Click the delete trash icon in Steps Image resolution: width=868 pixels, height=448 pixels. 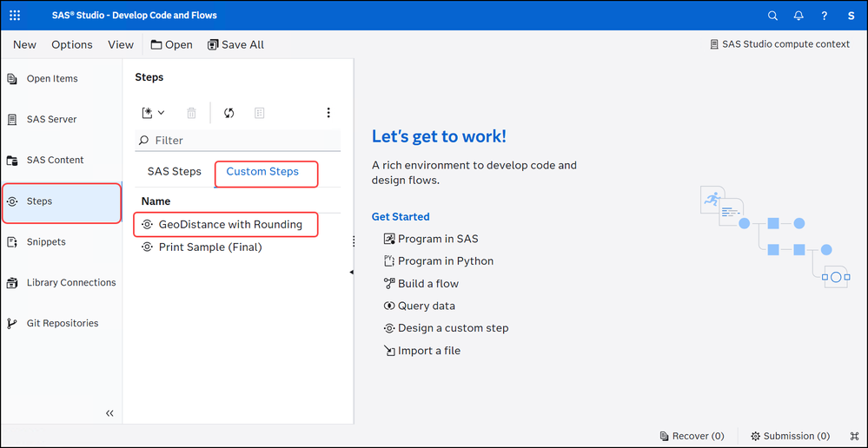(191, 113)
